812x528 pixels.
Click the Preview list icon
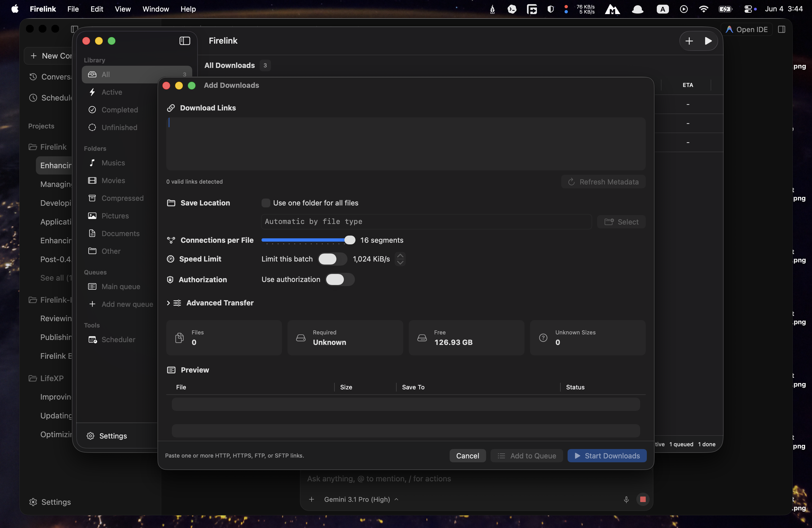pos(171,370)
